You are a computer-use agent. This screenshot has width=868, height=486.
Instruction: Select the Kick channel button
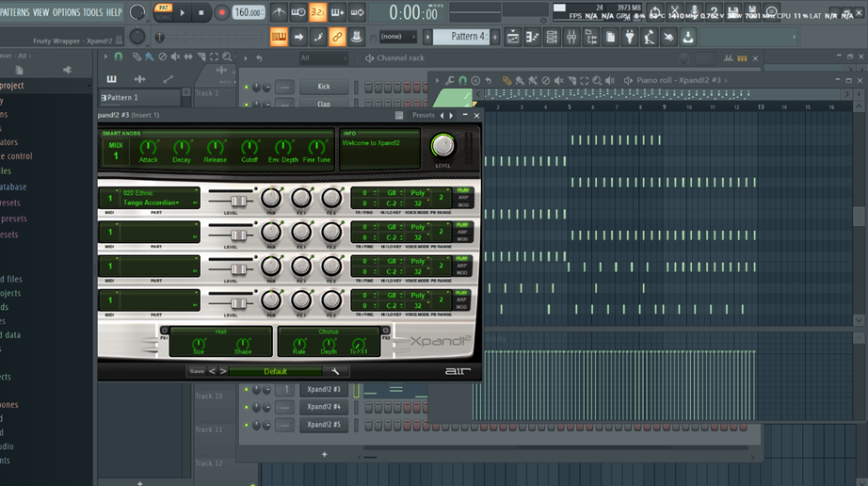pos(324,87)
